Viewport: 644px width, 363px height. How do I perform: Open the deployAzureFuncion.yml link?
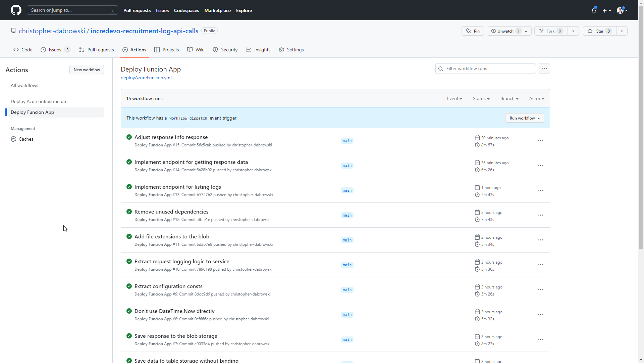point(146,78)
